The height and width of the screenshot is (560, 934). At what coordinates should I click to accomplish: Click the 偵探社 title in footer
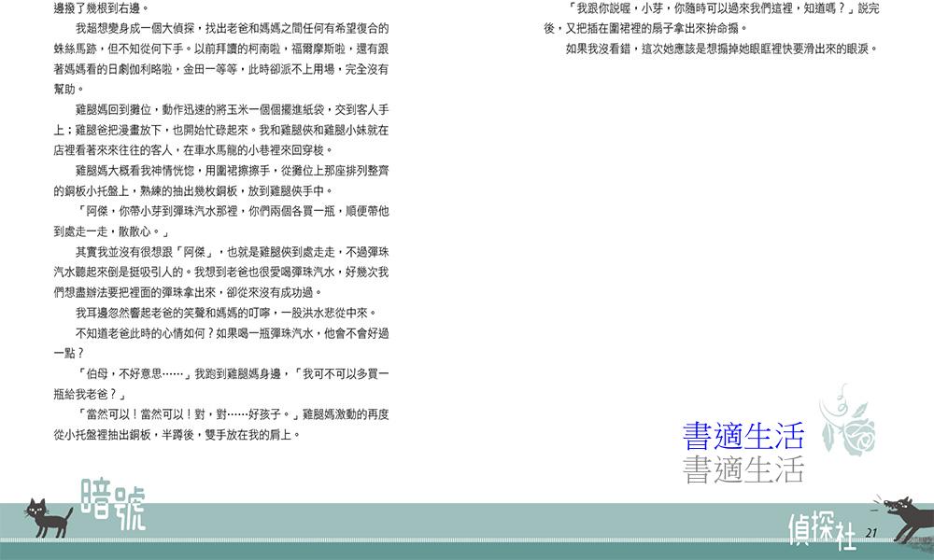pyautogui.click(x=822, y=530)
